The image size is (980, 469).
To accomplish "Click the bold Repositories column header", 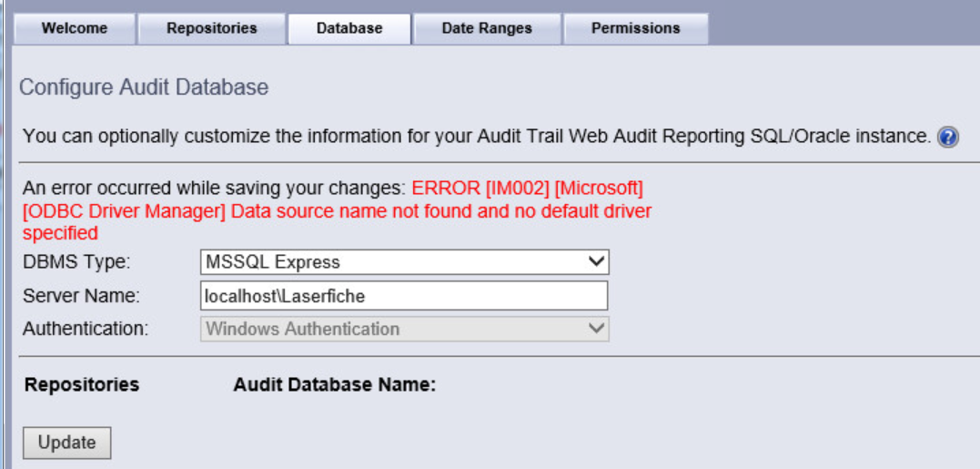I will pos(82,384).
